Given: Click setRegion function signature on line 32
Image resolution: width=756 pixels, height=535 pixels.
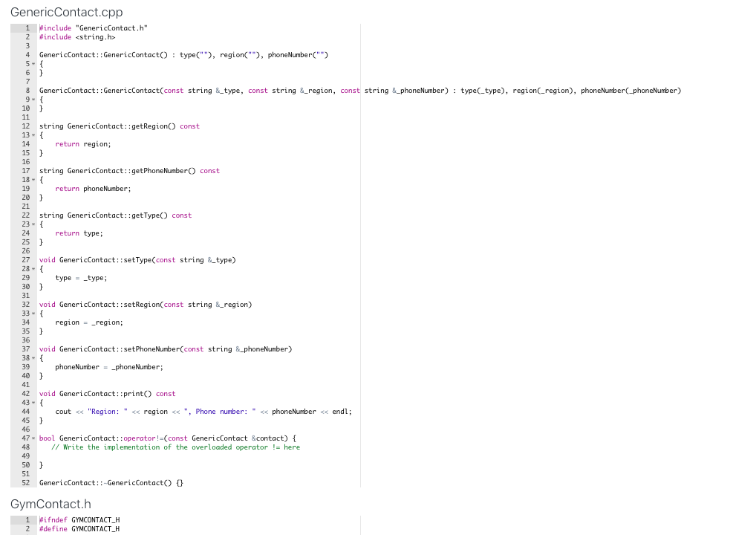Looking at the screenshot, I should [146, 305].
